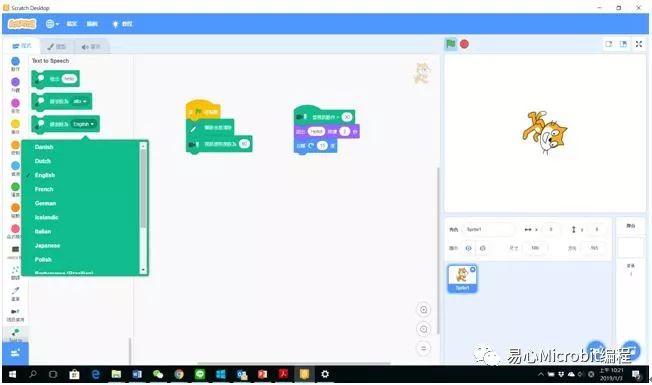Select Polish from the language list
This screenshot has height=385, width=652.
coord(43,259)
